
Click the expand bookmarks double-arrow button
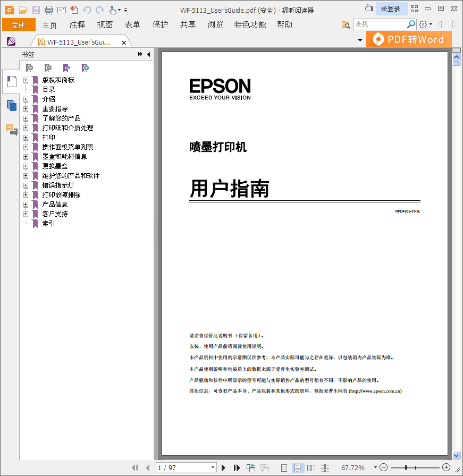tap(140, 54)
